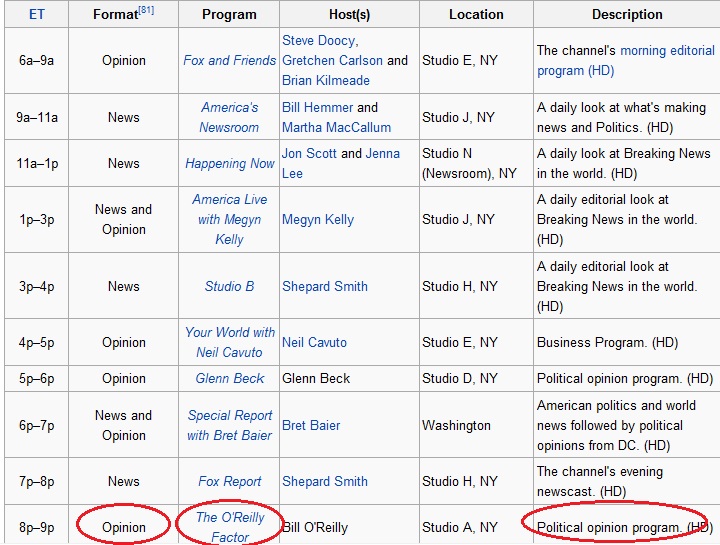Open the Fox and Friends program link
The height and width of the screenshot is (545, 720).
230,60
